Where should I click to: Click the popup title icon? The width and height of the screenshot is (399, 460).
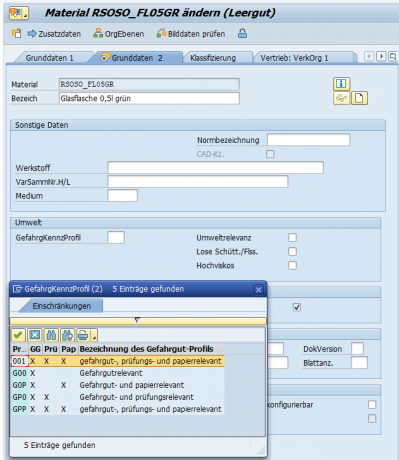[x=17, y=289]
